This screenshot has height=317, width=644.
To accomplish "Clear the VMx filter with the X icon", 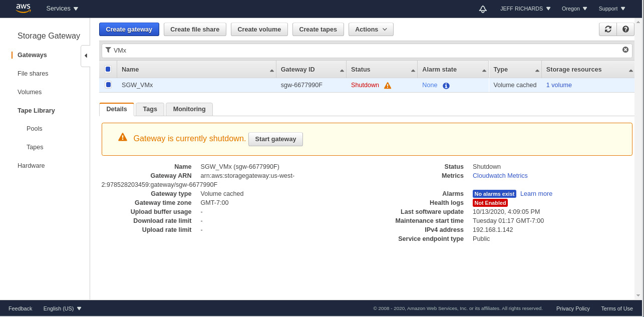I will tap(625, 50).
